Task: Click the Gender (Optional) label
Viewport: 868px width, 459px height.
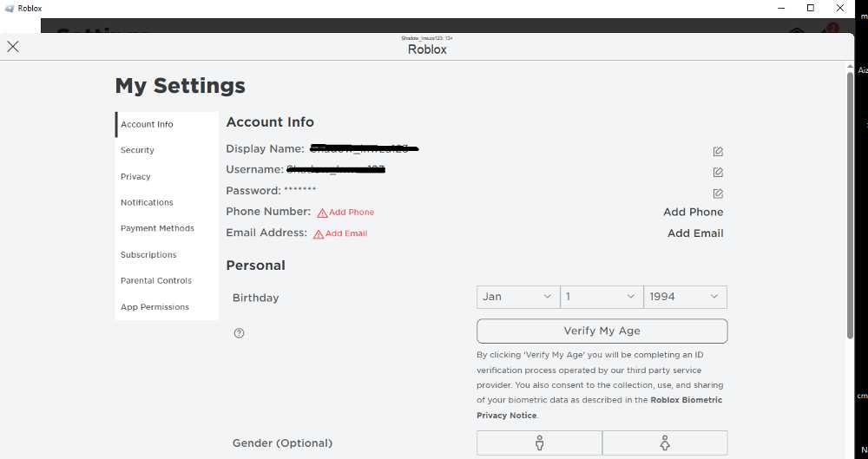Action: coord(282,443)
